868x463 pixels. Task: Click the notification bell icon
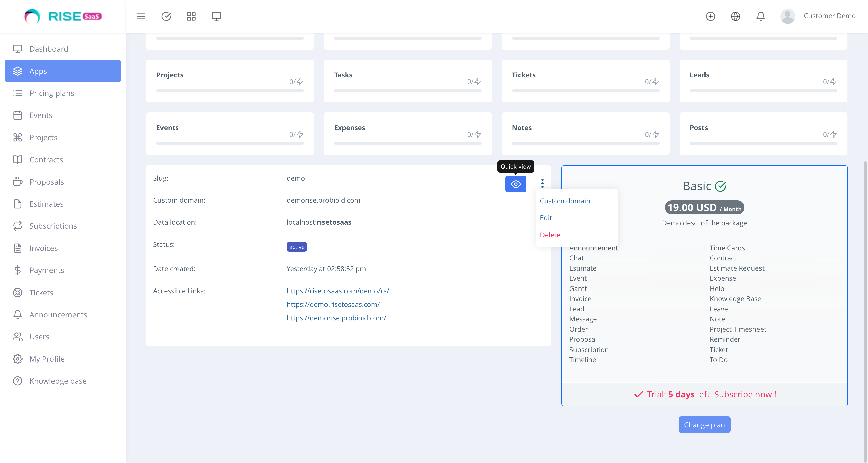point(761,16)
